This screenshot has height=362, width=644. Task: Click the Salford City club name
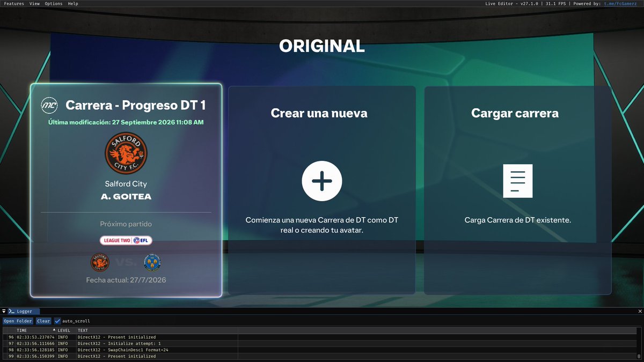(x=126, y=184)
